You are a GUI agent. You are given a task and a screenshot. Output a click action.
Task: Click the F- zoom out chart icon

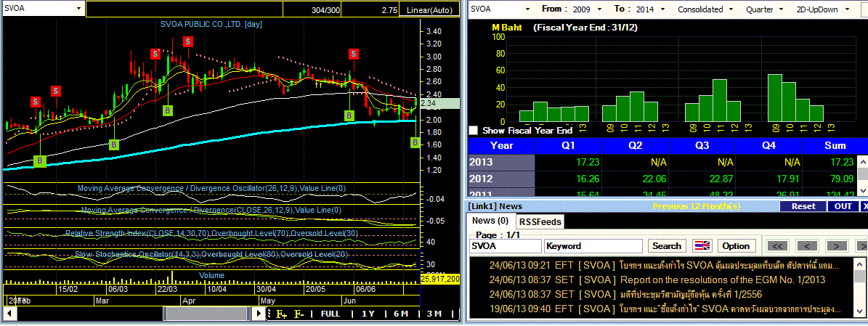(299, 314)
